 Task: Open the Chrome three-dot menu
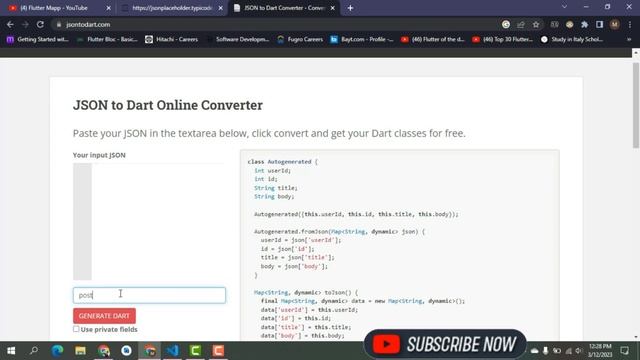(x=630, y=24)
